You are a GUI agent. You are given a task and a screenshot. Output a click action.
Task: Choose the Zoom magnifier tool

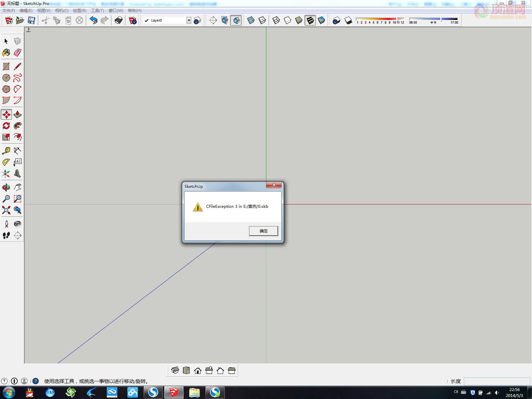point(6,199)
